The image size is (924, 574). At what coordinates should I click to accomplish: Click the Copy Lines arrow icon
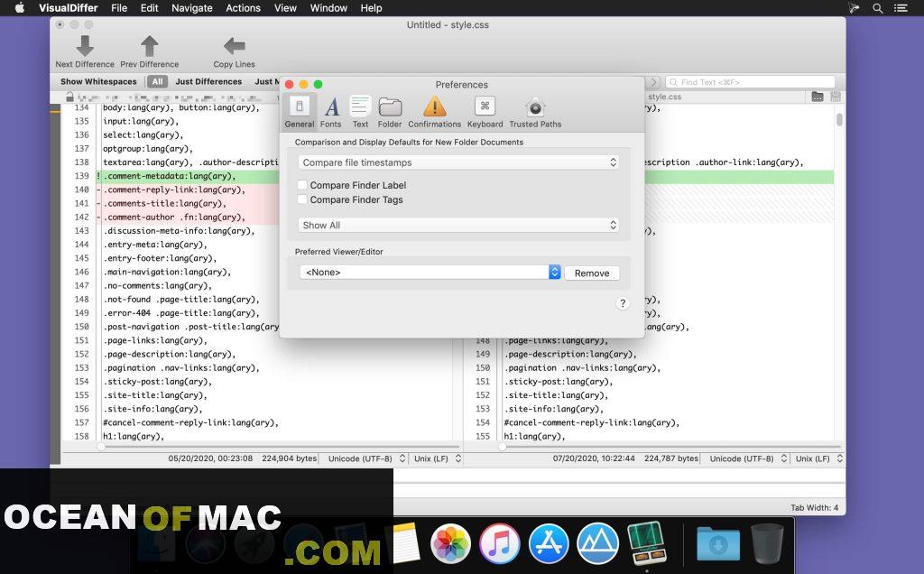coord(234,46)
